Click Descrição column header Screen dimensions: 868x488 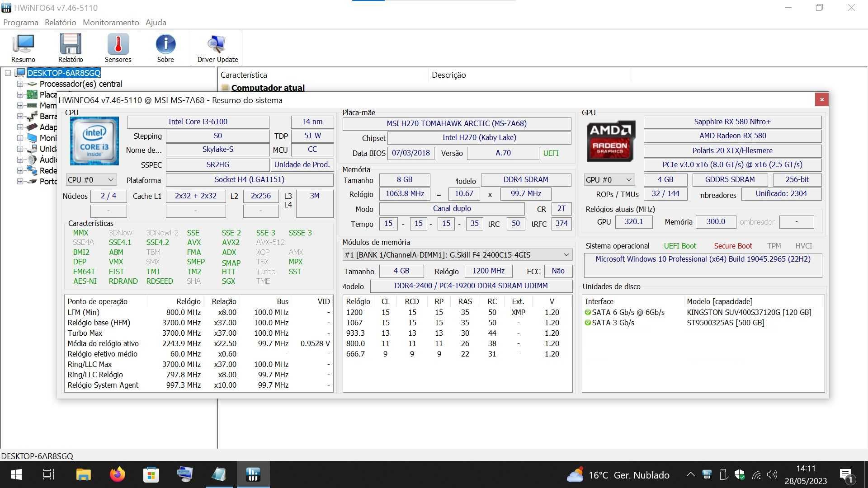coord(529,75)
